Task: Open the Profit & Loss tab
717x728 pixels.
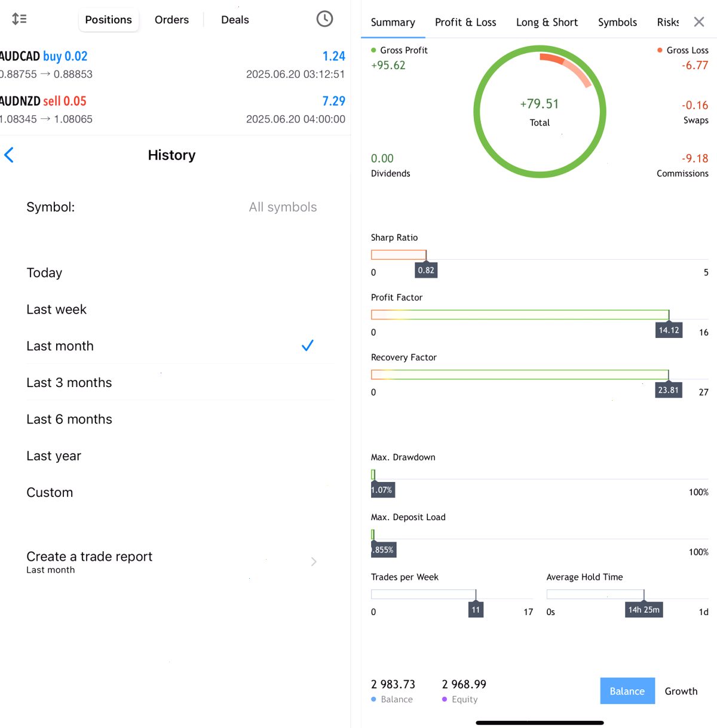Action: pos(465,22)
